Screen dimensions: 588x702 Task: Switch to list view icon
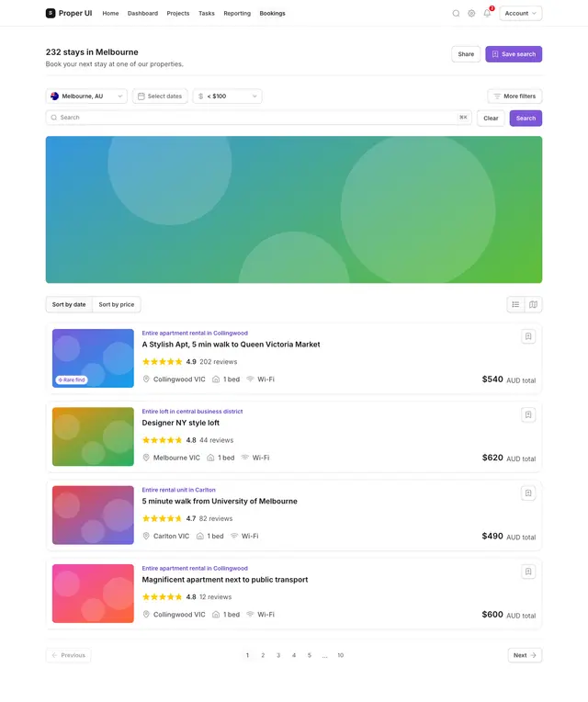click(x=515, y=304)
